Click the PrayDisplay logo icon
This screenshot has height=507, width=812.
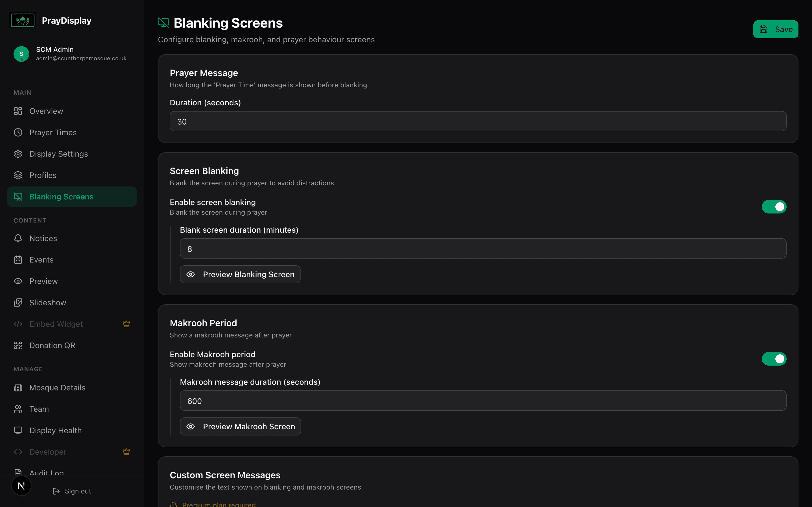pyautogui.click(x=22, y=20)
